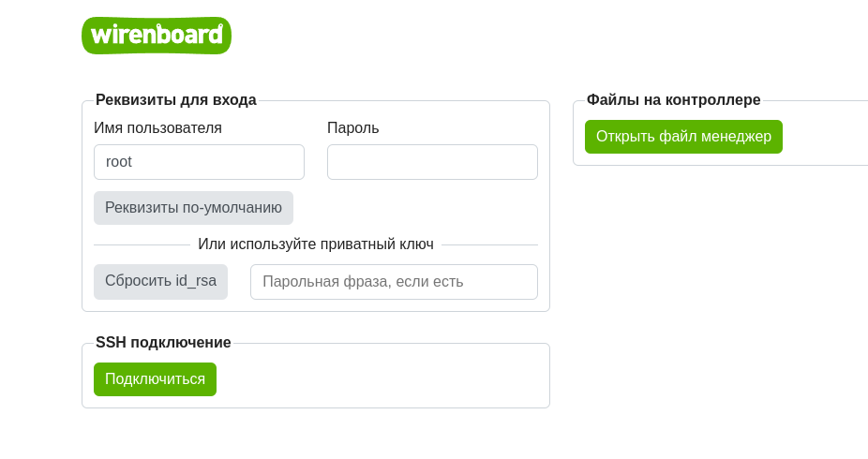Click blank area right of Открыть файл менеджер
Screen dimensions: 868x459
(x=823, y=137)
